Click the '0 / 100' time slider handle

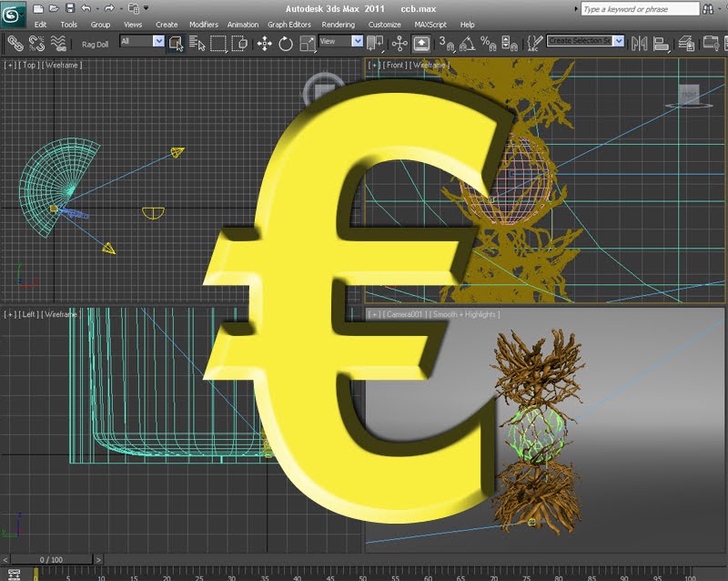[x=52, y=560]
